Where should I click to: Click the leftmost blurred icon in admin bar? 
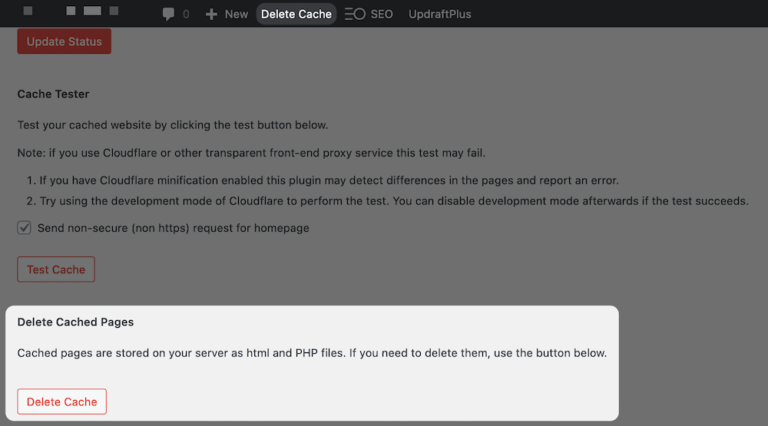tap(28, 12)
